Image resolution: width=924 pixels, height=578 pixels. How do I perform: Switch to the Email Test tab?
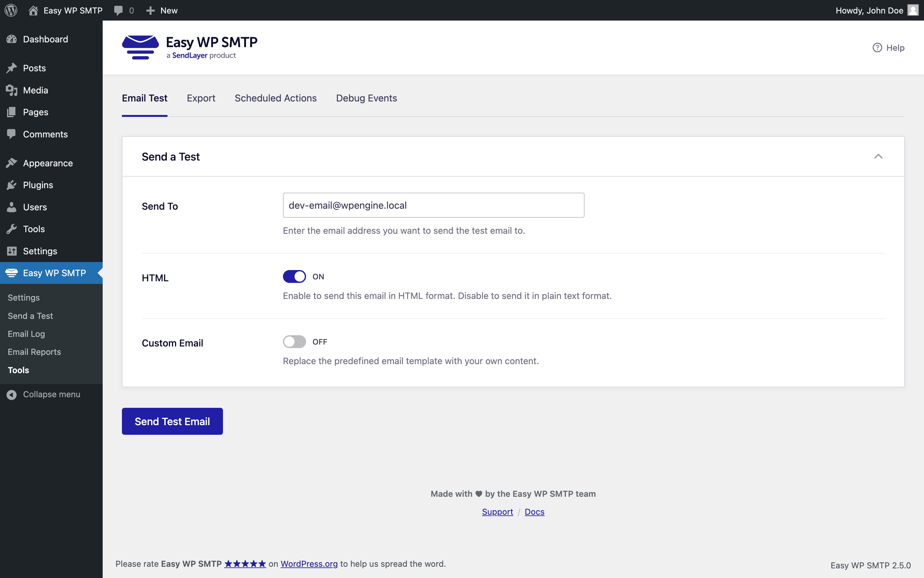[x=145, y=98]
